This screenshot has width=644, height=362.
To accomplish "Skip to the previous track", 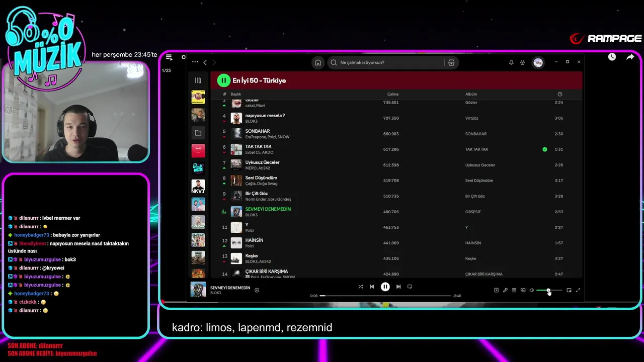I will tap(372, 287).
